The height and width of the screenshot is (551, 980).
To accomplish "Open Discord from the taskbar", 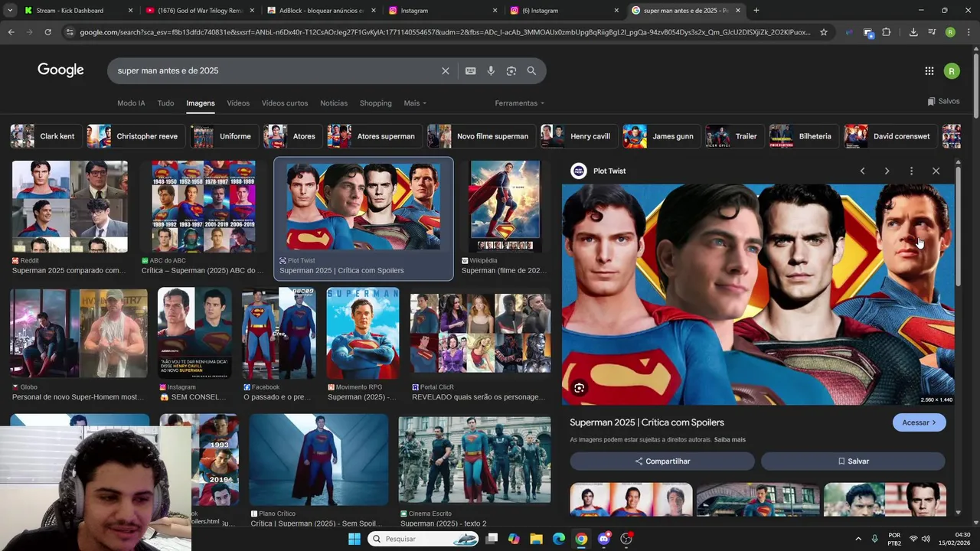I will click(604, 539).
